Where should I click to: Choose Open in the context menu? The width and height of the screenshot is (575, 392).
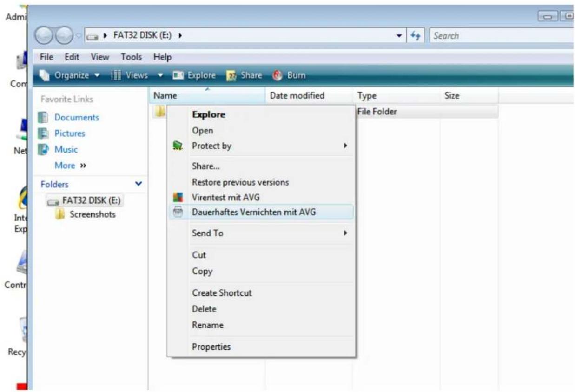click(261, 131)
